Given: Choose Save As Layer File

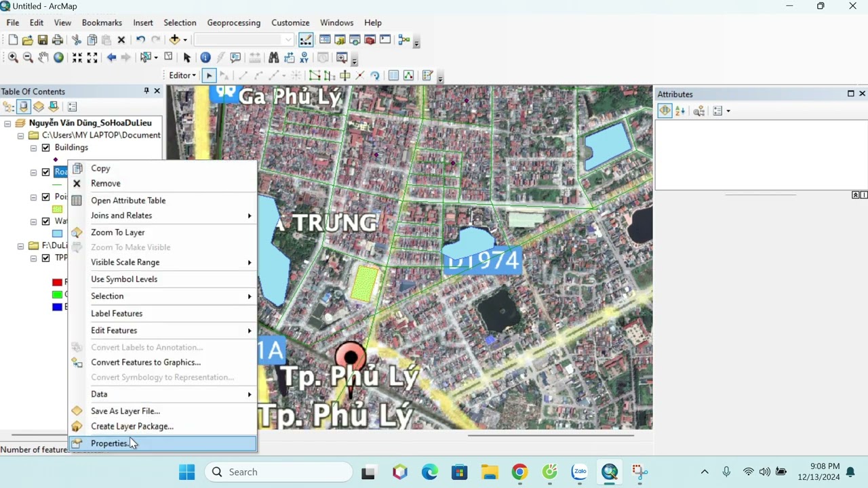Looking at the screenshot, I should [163, 411].
